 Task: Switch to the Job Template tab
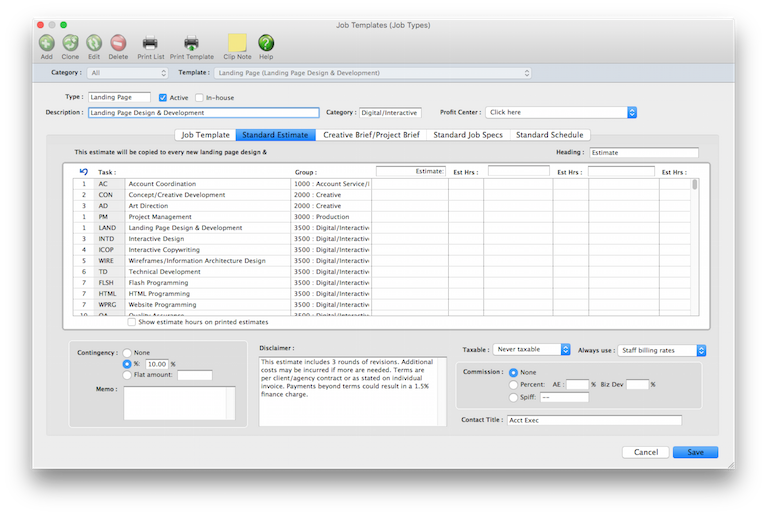pos(205,135)
